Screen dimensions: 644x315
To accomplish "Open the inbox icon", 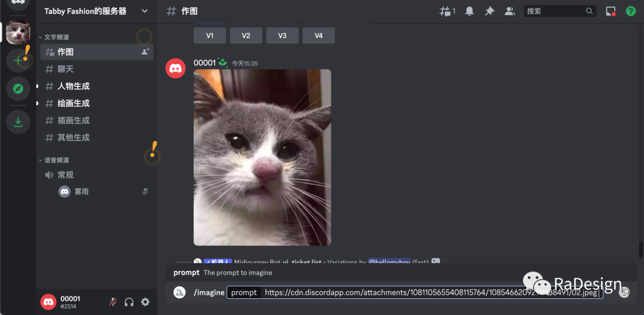I will 611,11.
